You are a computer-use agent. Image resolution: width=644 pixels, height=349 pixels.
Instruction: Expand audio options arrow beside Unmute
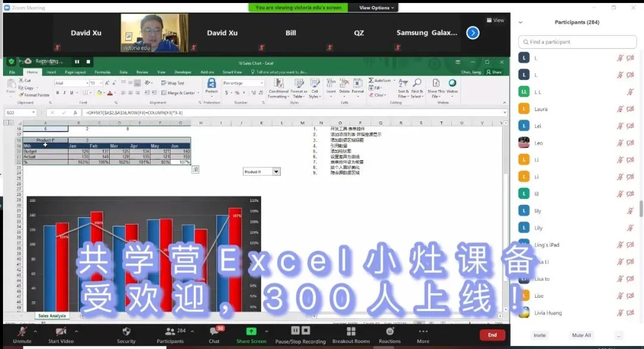[35, 331]
